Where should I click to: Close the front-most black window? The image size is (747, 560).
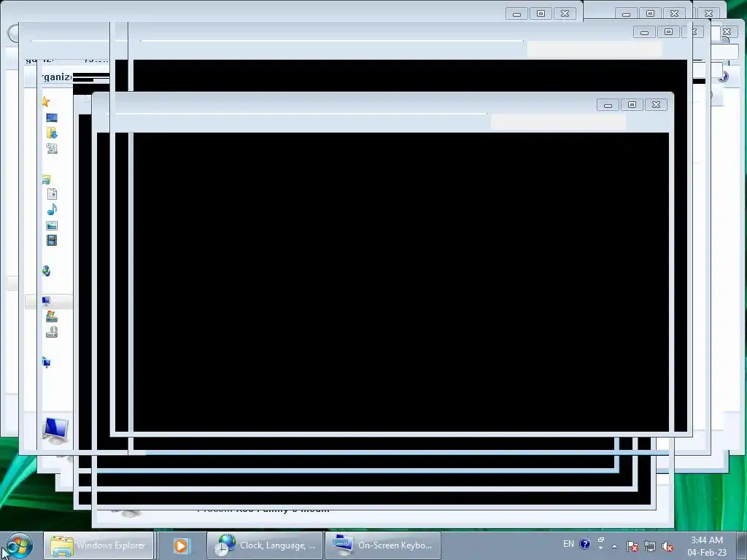tap(656, 105)
